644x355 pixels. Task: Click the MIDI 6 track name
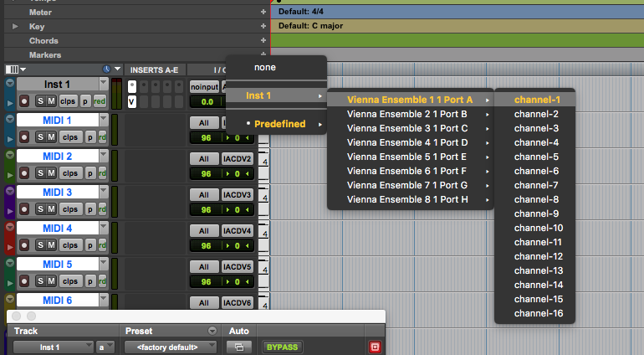(58, 301)
